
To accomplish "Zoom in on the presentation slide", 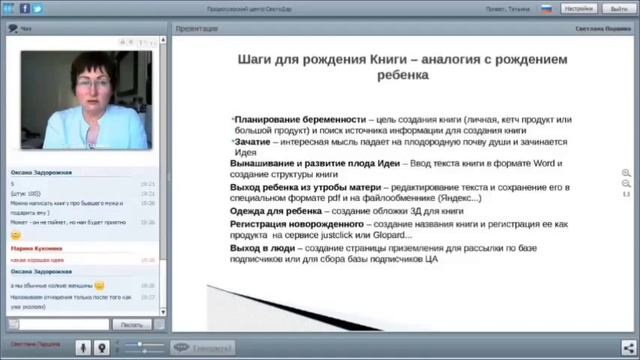I will (626, 173).
